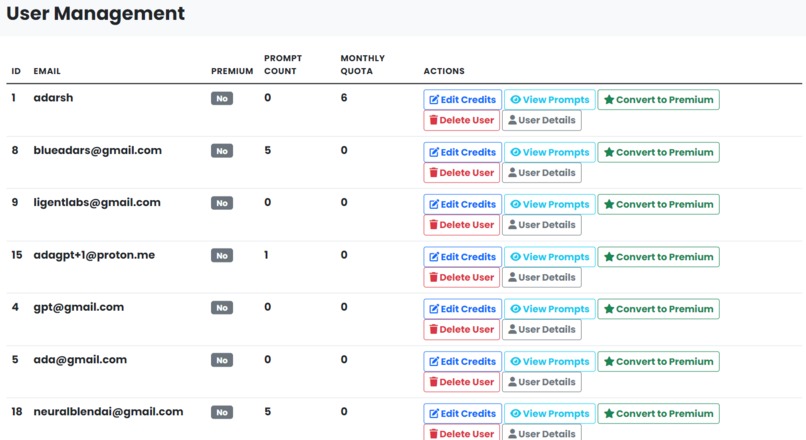806x440 pixels.
Task: Edit credits for user adarsh
Action: [463, 100]
